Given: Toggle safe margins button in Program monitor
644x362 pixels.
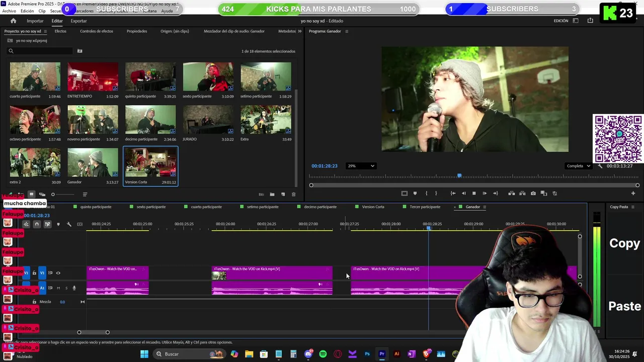Looking at the screenshot, I should (x=404, y=193).
